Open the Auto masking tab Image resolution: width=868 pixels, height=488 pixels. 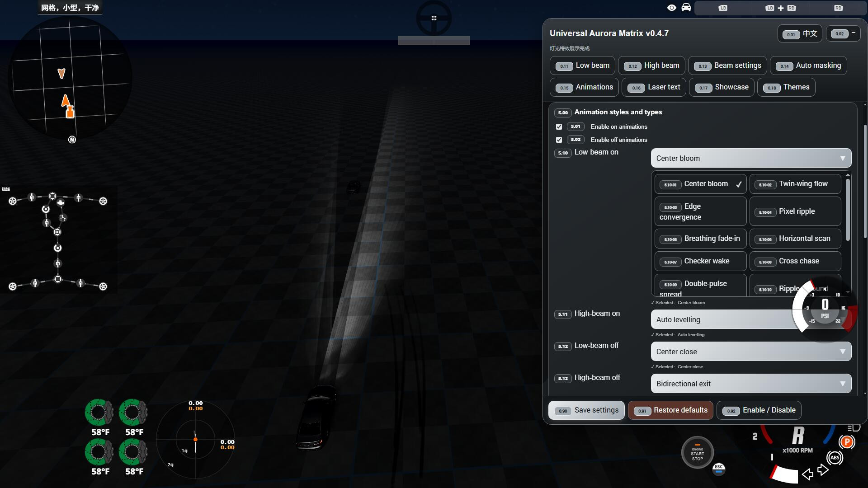tap(808, 66)
